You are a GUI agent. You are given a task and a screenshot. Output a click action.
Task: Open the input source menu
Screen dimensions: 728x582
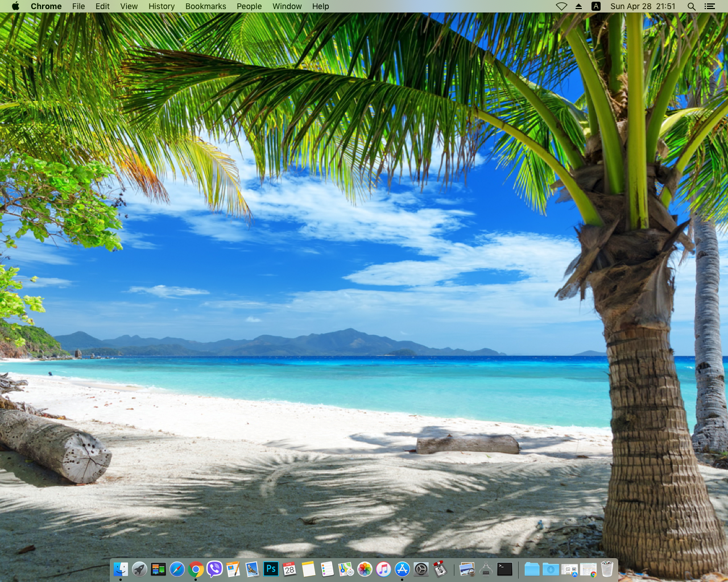[596, 6]
